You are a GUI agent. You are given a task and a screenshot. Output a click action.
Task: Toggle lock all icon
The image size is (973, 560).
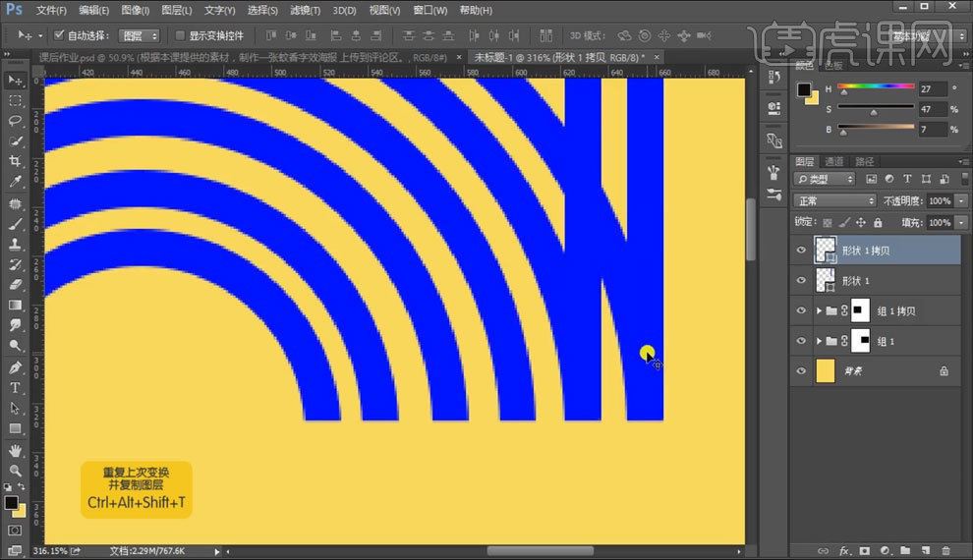(878, 223)
